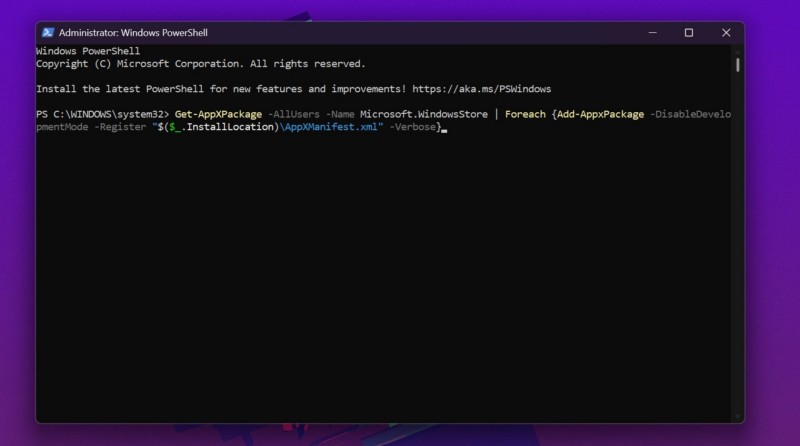Click the https://aka.ms/PSWindows link text
Image resolution: width=800 pixels, height=446 pixels.
(x=482, y=89)
